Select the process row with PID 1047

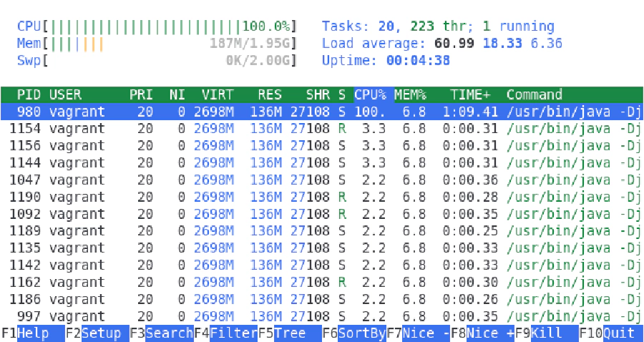322,180
